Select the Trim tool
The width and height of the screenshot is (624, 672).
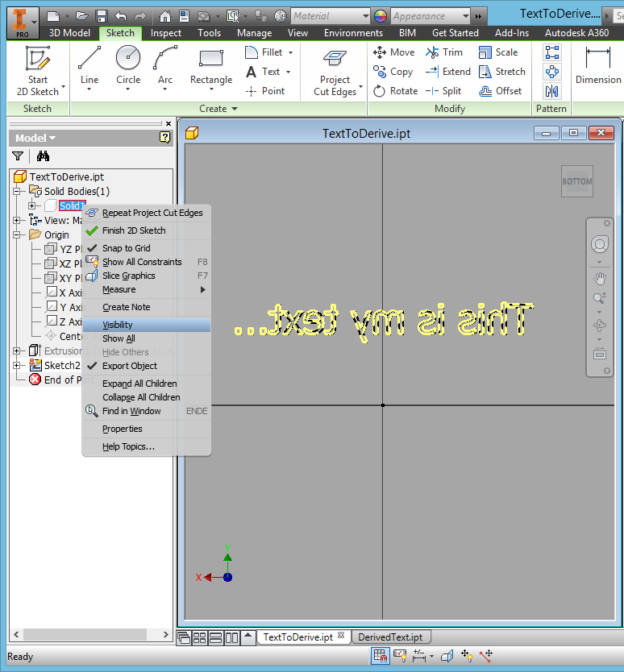[x=444, y=52]
